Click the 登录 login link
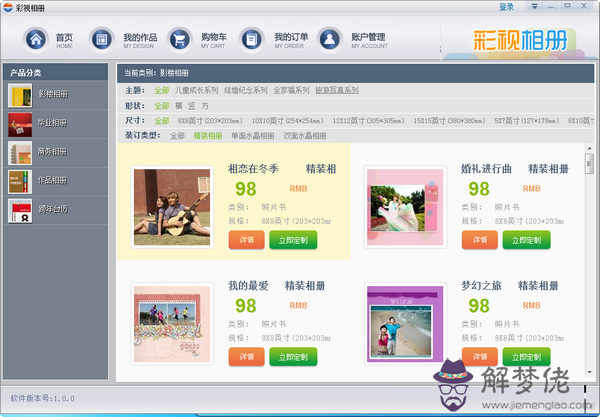 (506, 7)
